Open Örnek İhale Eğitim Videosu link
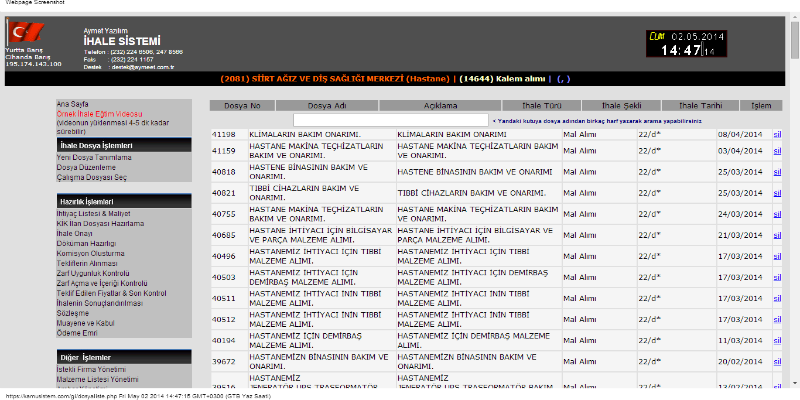Screen dimensions: 800x400 pyautogui.click(x=99, y=114)
